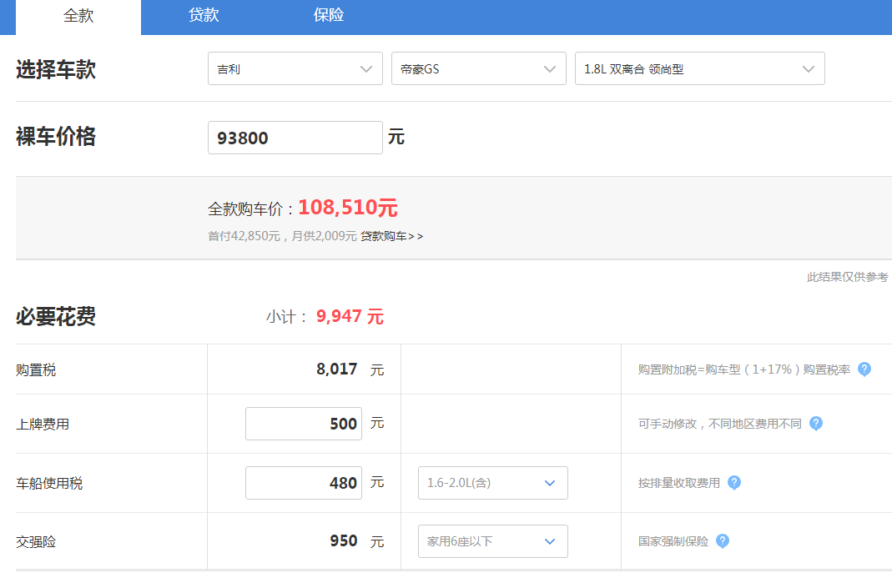The height and width of the screenshot is (588, 892).
Task: Open the 1.6-2.0L(含) displacement dropdown
Action: 492,483
